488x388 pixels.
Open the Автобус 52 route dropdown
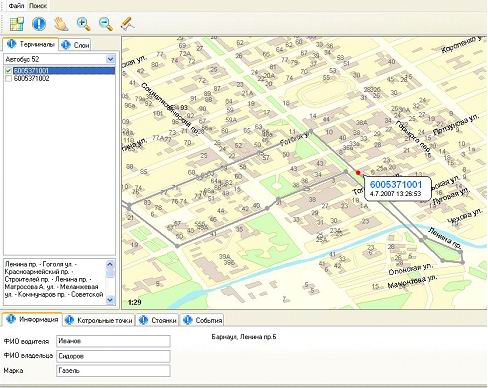(110, 59)
